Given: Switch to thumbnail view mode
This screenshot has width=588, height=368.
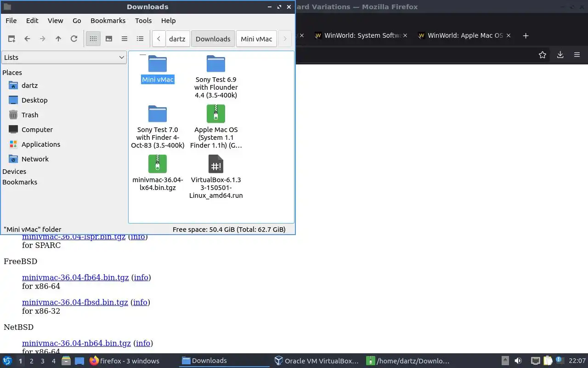Looking at the screenshot, I should pos(109,39).
